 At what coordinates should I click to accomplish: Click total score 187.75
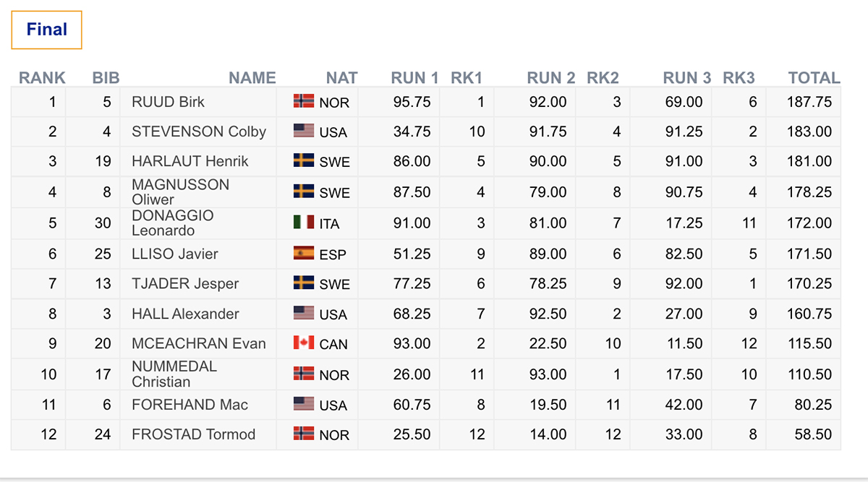click(x=809, y=102)
